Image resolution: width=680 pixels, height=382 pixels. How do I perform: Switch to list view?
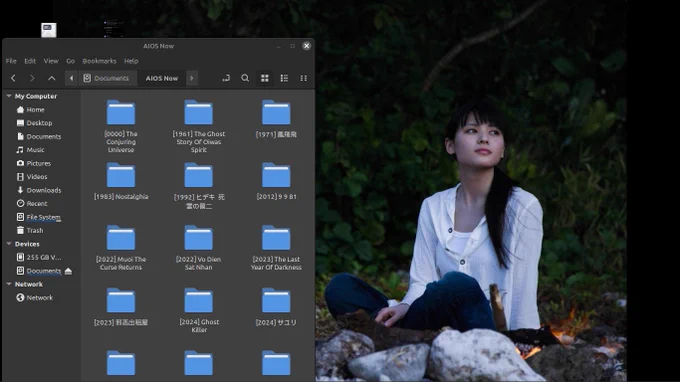[x=284, y=78]
